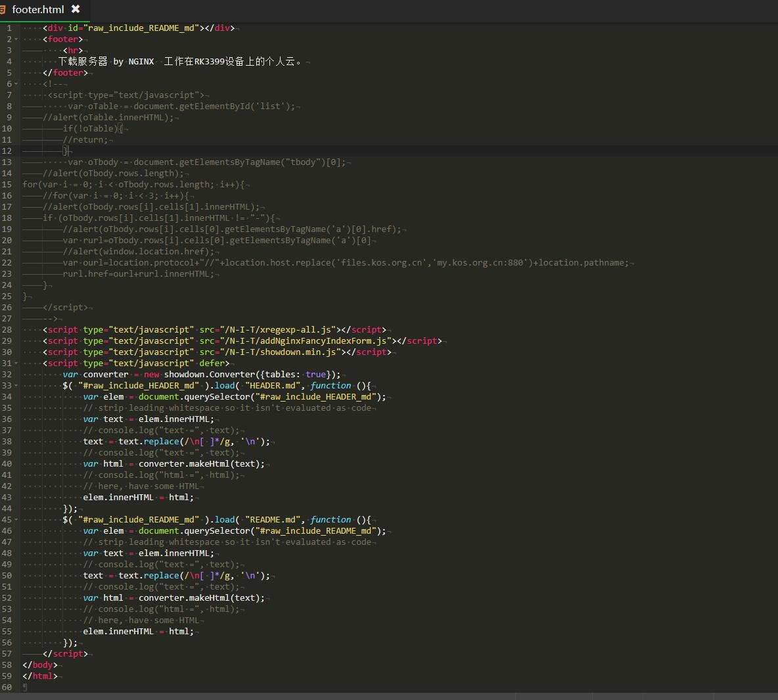Click the "README.md" string on line 45
Viewport: 778px width, 700px height.
[x=273, y=520]
